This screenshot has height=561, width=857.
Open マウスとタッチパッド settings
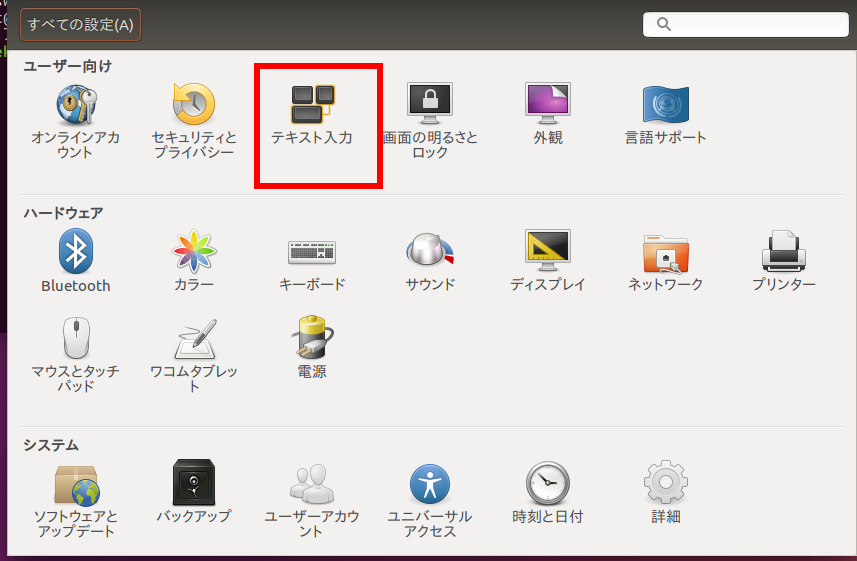[x=75, y=355]
